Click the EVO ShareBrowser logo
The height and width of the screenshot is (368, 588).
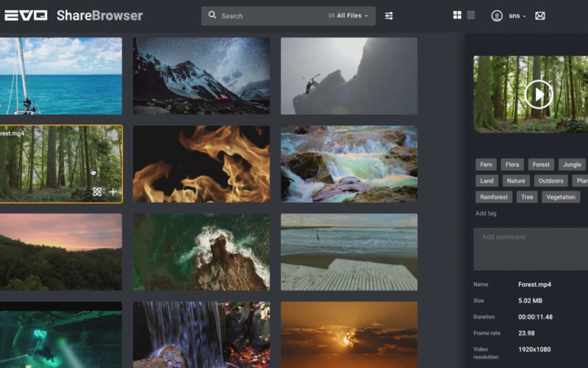72,15
